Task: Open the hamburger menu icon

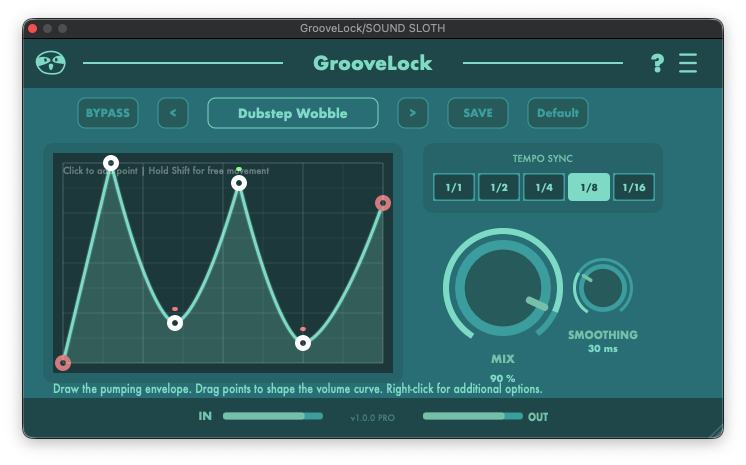Action: [688, 63]
